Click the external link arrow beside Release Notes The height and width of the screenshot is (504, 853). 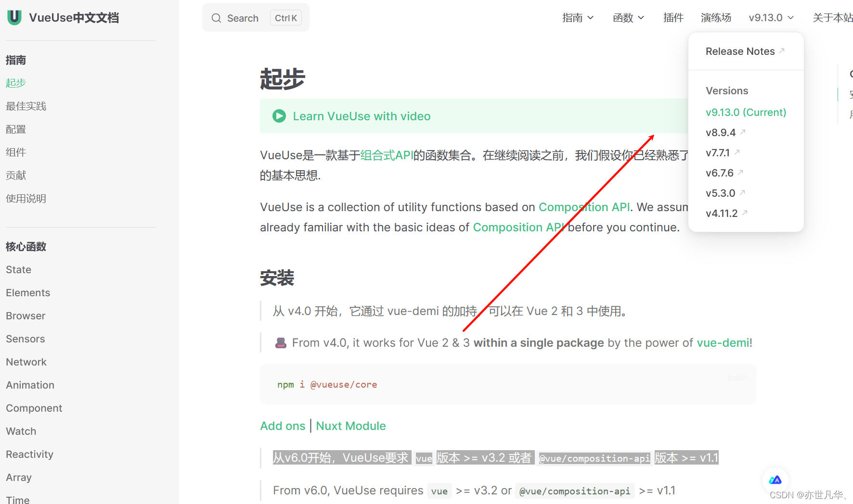782,50
